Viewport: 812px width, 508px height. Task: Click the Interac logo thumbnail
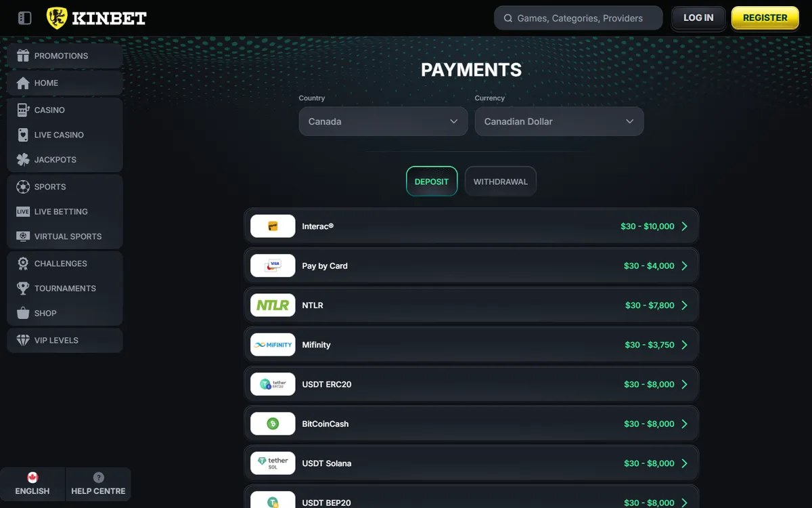click(273, 226)
